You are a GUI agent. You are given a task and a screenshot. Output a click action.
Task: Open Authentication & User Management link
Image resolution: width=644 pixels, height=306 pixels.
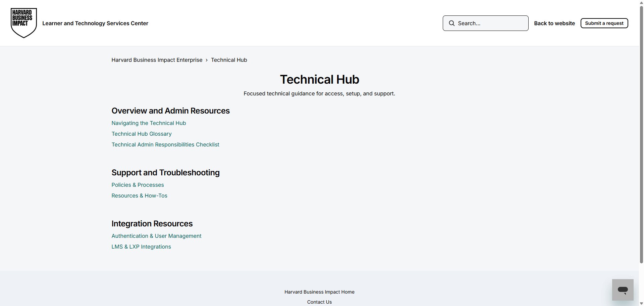[156, 236]
